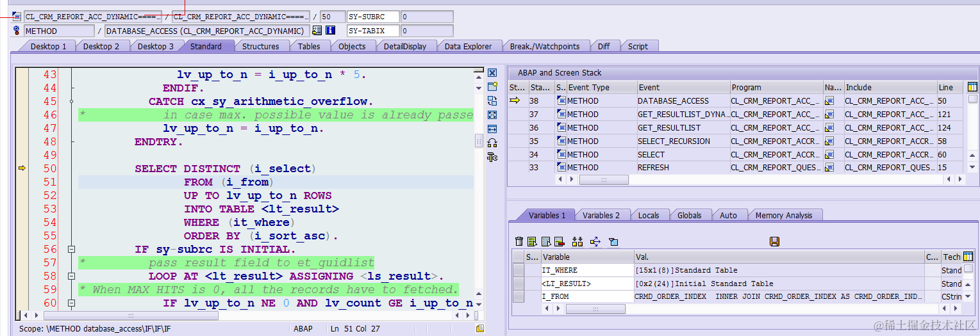Click the column layout icon in variables table
This screenshot has width=980, height=336.
(x=968, y=257)
